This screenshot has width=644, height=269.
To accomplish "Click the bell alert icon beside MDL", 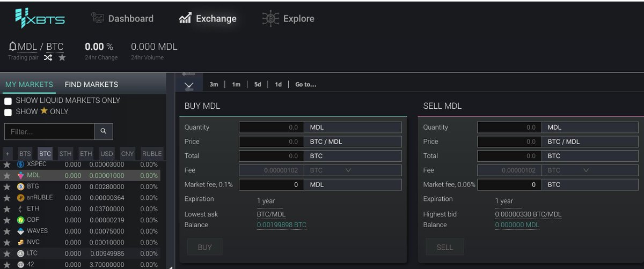I will point(13,47).
